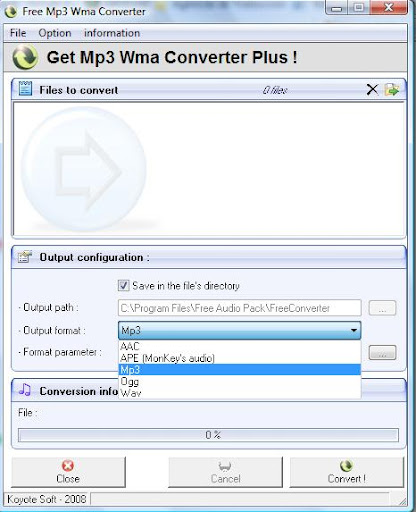
Task: Click the music note Conversion info icon
Action: point(25,390)
